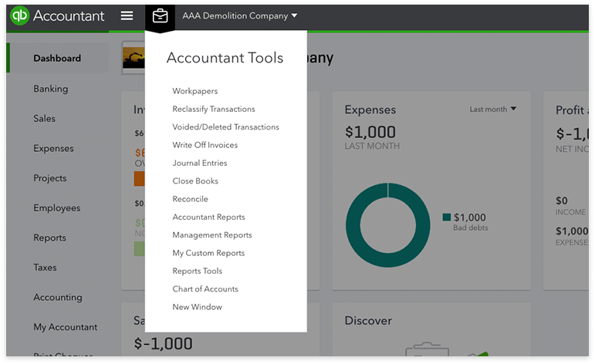Open the Last month period dropdown
The image size is (595, 364).
coord(493,110)
